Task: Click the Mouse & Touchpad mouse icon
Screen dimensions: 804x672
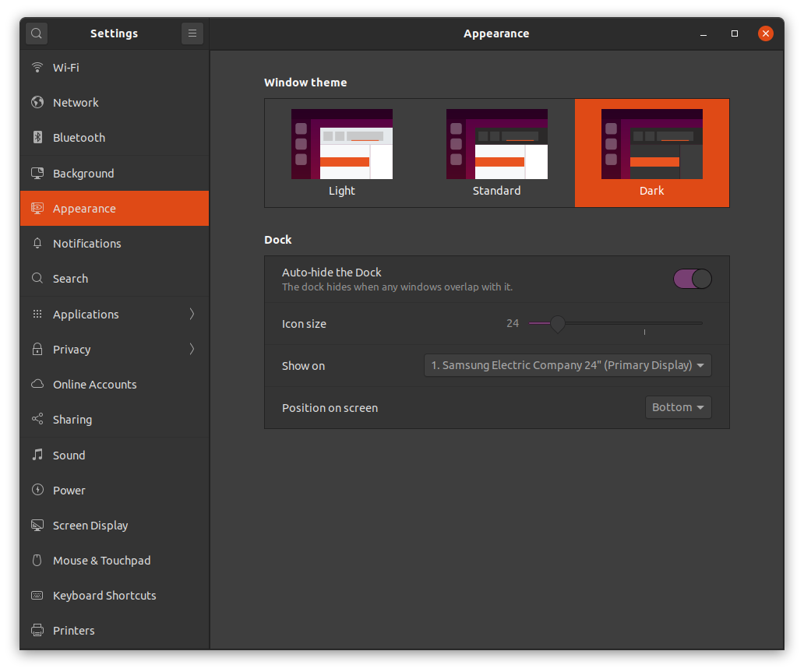Action: point(37,560)
